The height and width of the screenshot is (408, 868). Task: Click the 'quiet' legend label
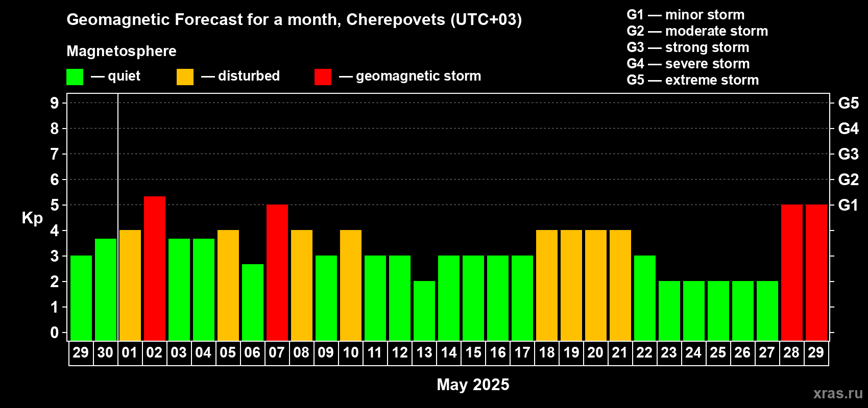point(124,76)
